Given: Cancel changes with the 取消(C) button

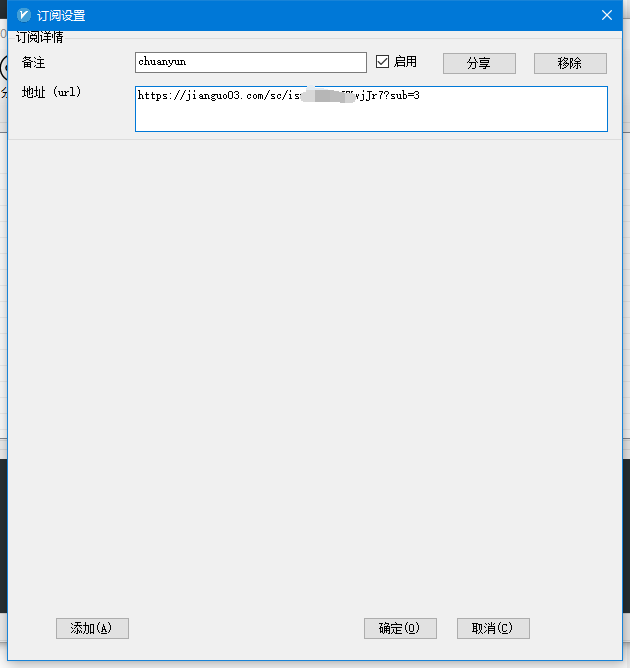Looking at the screenshot, I should pyautogui.click(x=493, y=628).
